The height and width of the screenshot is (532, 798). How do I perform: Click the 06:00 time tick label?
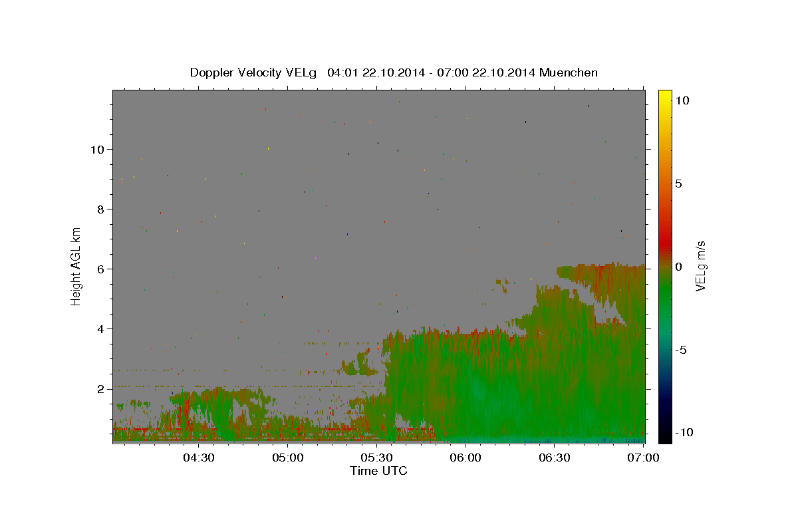coord(465,458)
